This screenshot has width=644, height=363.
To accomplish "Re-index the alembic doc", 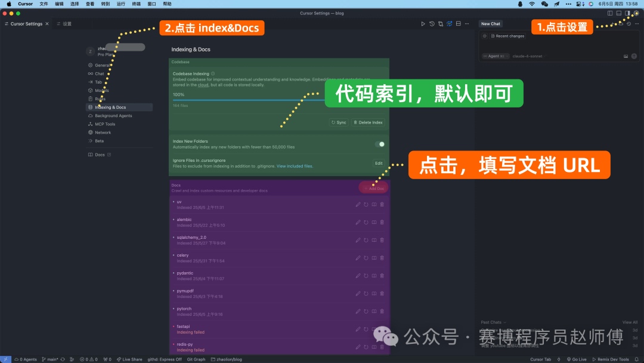I will pos(366,223).
